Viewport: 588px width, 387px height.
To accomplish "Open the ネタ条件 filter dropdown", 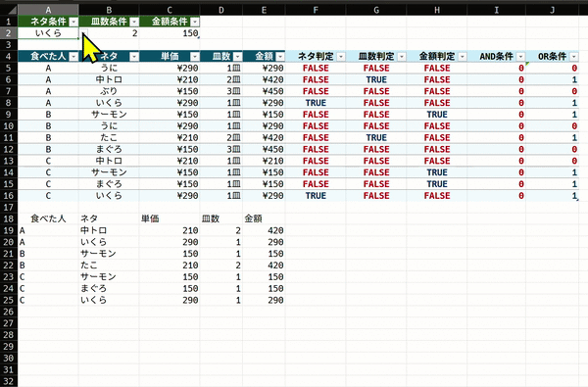I will (73, 22).
